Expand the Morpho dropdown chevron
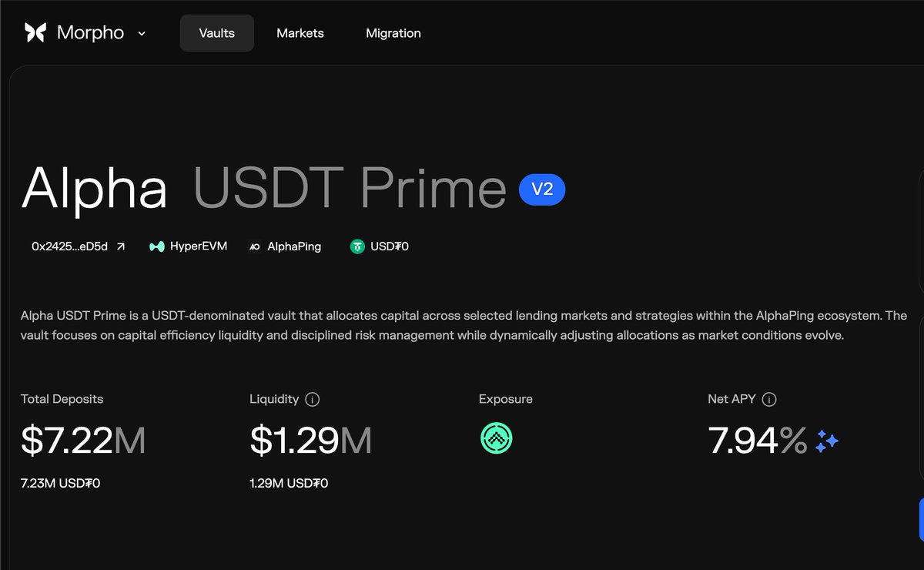924x570 pixels. [142, 34]
